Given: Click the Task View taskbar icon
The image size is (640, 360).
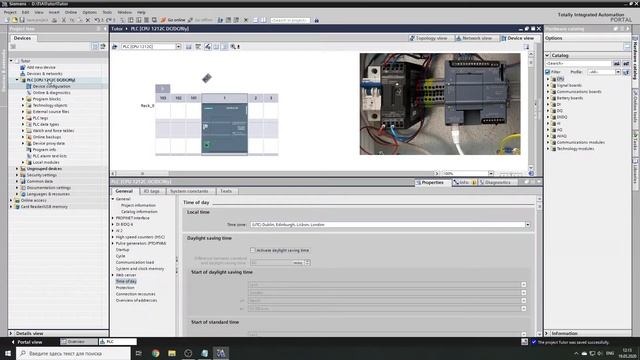Looking at the screenshot, I should (x=139, y=353).
